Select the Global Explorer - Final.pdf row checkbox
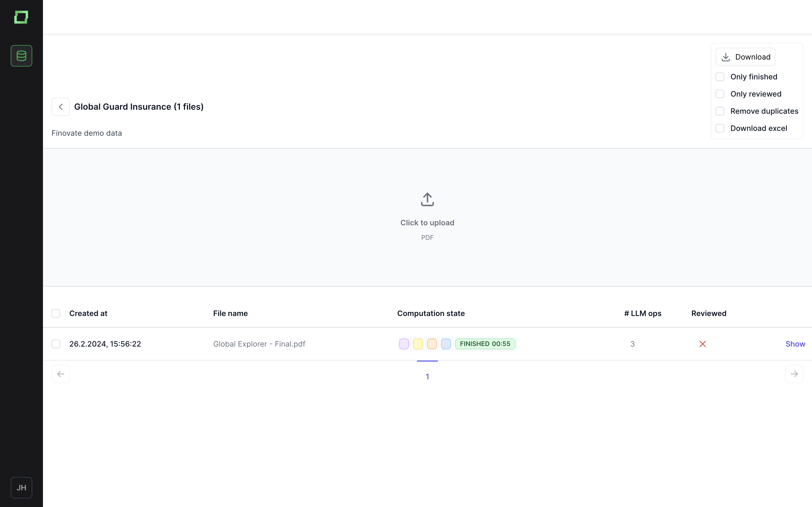Viewport: 812px width, 507px height. coord(56,344)
